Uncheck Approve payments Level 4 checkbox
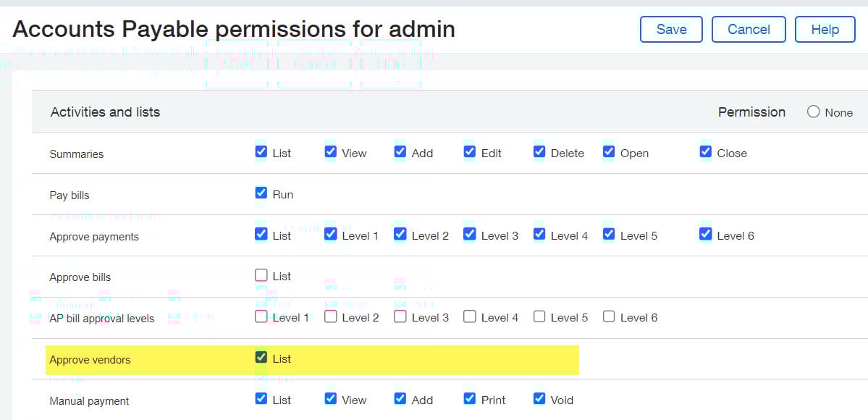Viewport: 868px width, 420px height. (539, 235)
